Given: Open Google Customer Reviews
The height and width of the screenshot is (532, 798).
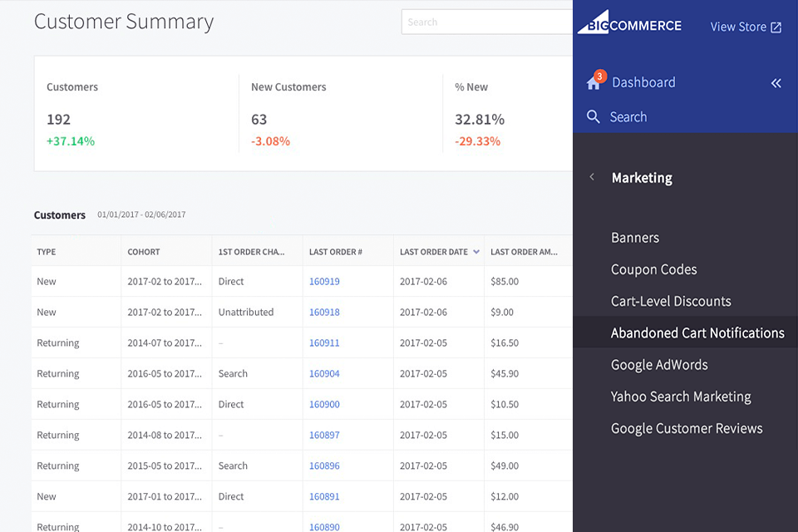Looking at the screenshot, I should (687, 428).
